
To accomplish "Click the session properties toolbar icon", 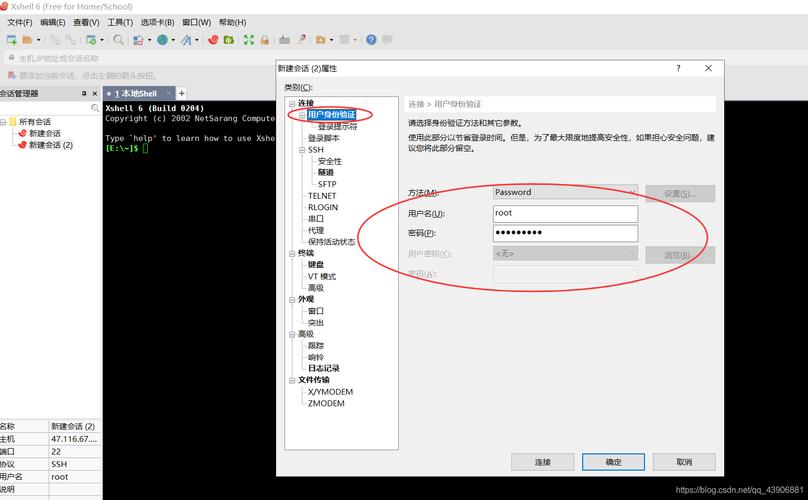I will coord(91,40).
